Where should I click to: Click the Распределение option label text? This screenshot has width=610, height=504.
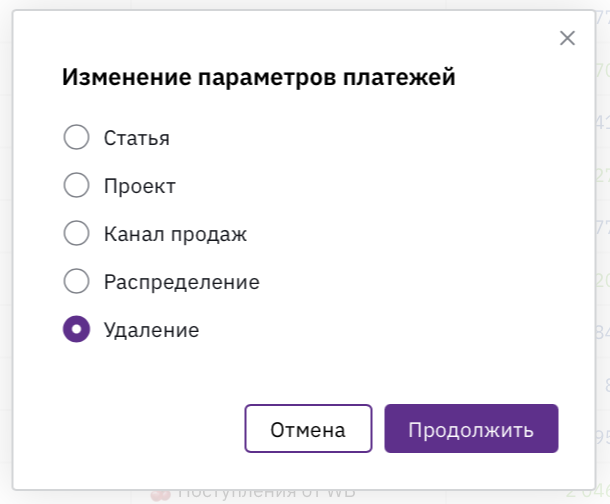tap(182, 282)
